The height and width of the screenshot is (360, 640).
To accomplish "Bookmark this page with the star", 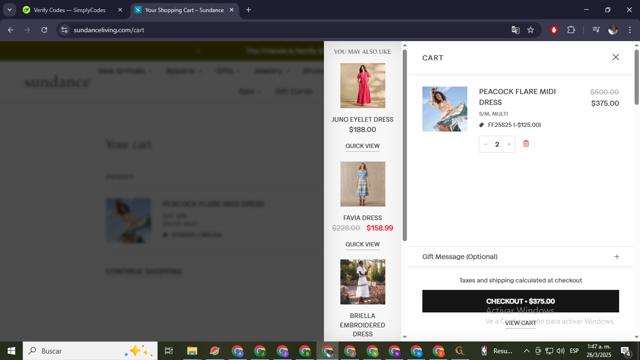I will coord(531,30).
